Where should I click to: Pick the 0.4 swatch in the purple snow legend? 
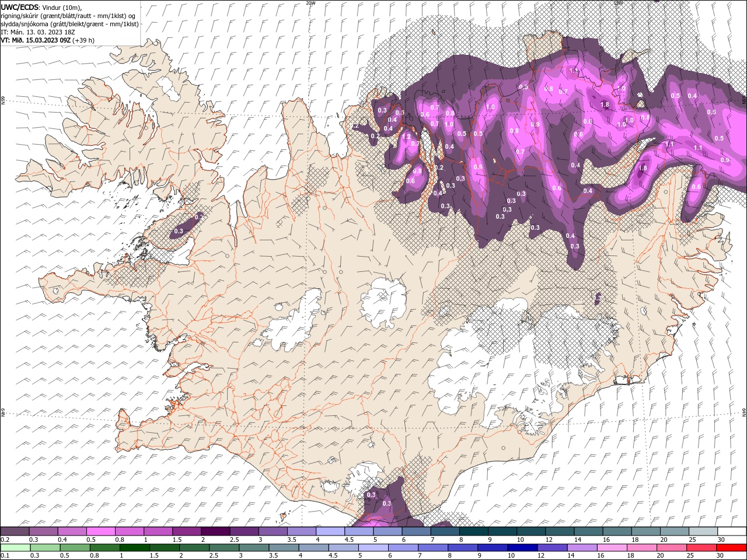pyautogui.click(x=72, y=531)
